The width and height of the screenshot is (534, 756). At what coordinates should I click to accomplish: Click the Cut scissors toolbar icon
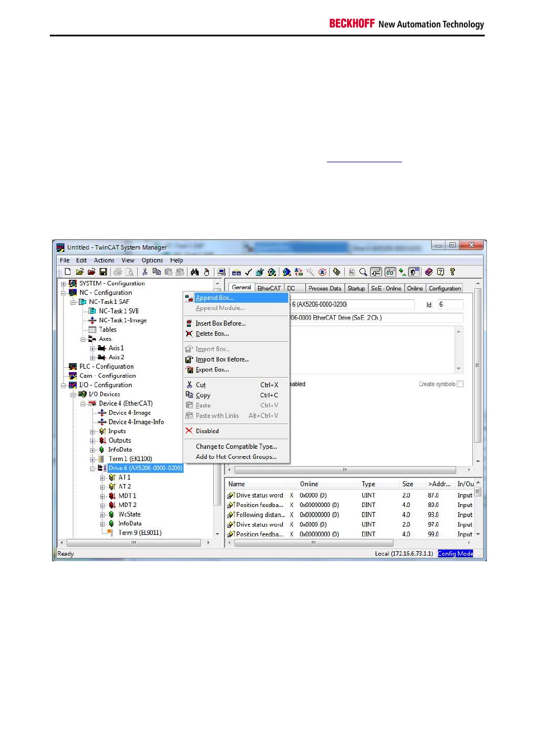click(145, 272)
